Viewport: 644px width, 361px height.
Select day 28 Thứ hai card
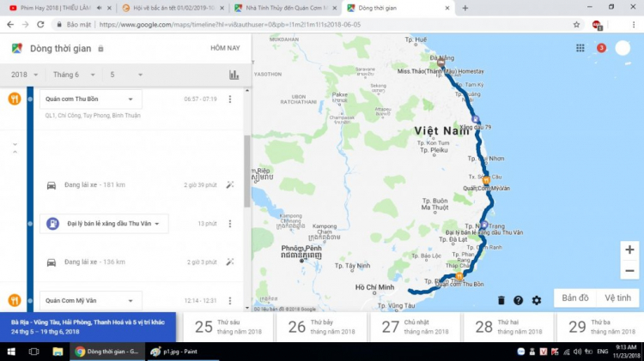click(509, 327)
